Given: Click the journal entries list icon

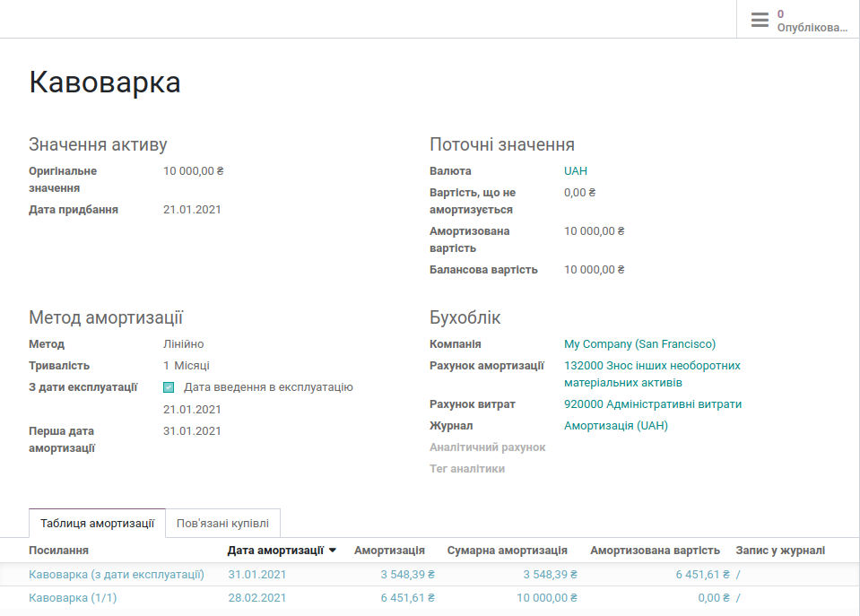Looking at the screenshot, I should point(760,19).
